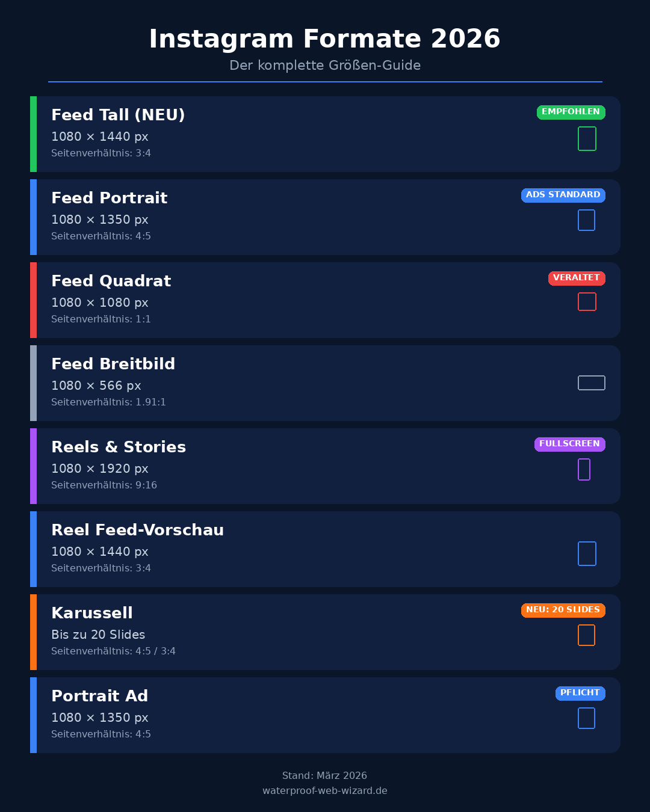This screenshot has height=812, width=650.
Task: Click the green EMPFOHLEN badge
Action: [571, 112]
